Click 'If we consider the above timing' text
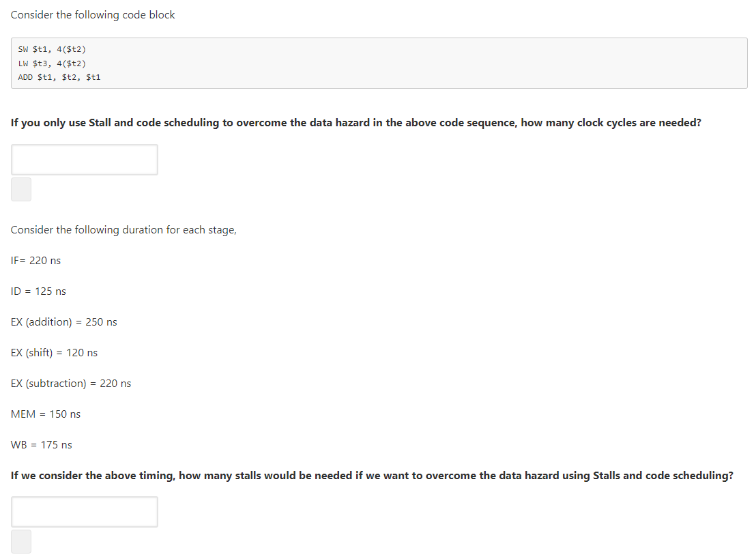Screen dimensions: 756x559 (93, 476)
